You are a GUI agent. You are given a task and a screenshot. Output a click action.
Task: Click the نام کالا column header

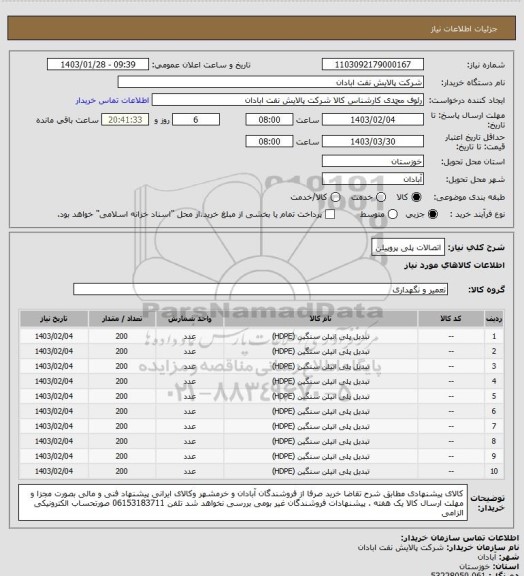320,319
